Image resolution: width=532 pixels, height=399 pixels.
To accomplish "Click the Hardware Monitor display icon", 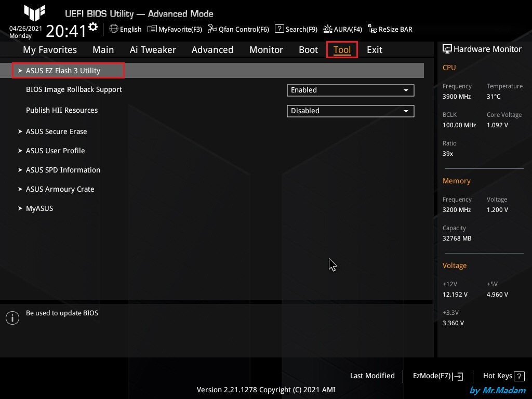I will coord(447,49).
